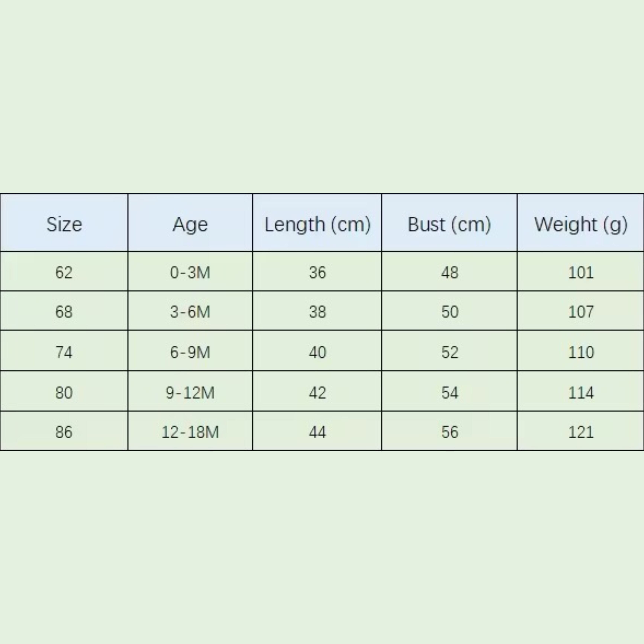Select the 101 weight cell
This screenshot has height=644, width=644.
(x=581, y=272)
